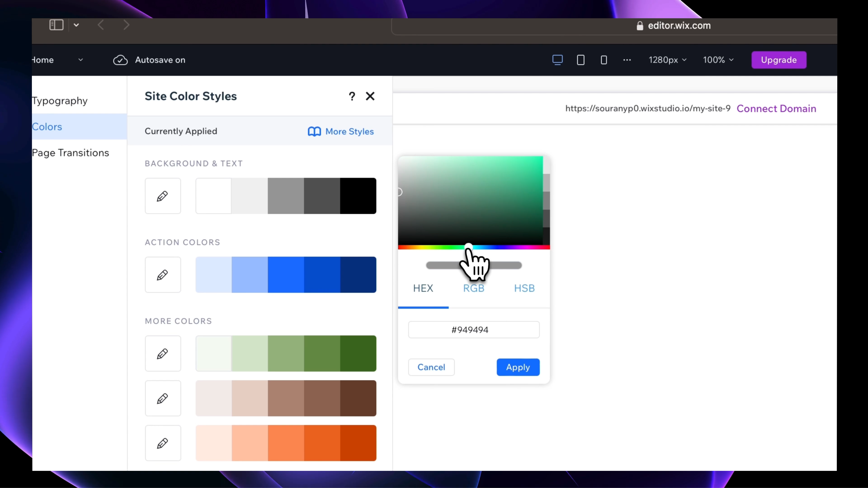Click the Connect Domain link
This screenshot has height=488, width=868.
[776, 108]
